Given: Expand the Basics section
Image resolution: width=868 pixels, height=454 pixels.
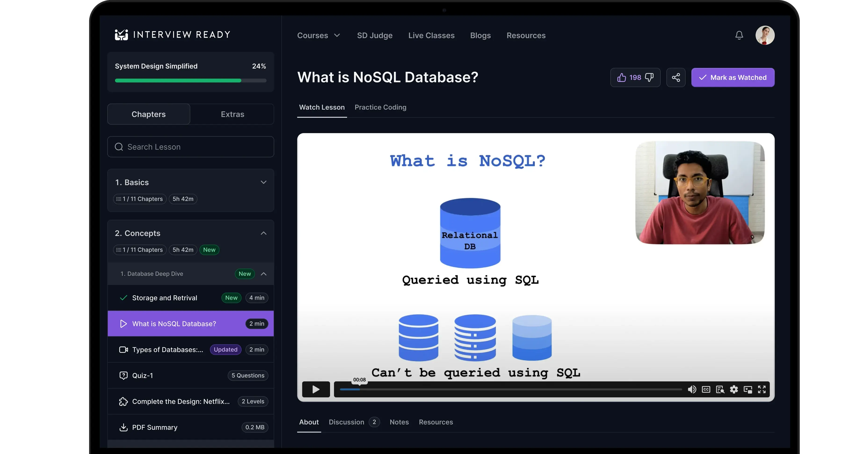Looking at the screenshot, I should click(264, 182).
